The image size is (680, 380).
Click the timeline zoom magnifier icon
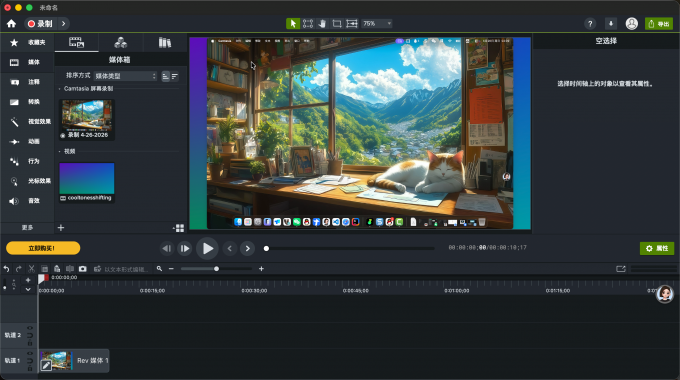click(x=159, y=269)
